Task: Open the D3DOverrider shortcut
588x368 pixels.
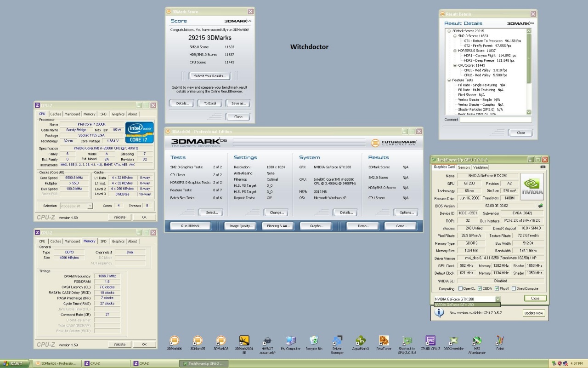Action: pos(453,341)
